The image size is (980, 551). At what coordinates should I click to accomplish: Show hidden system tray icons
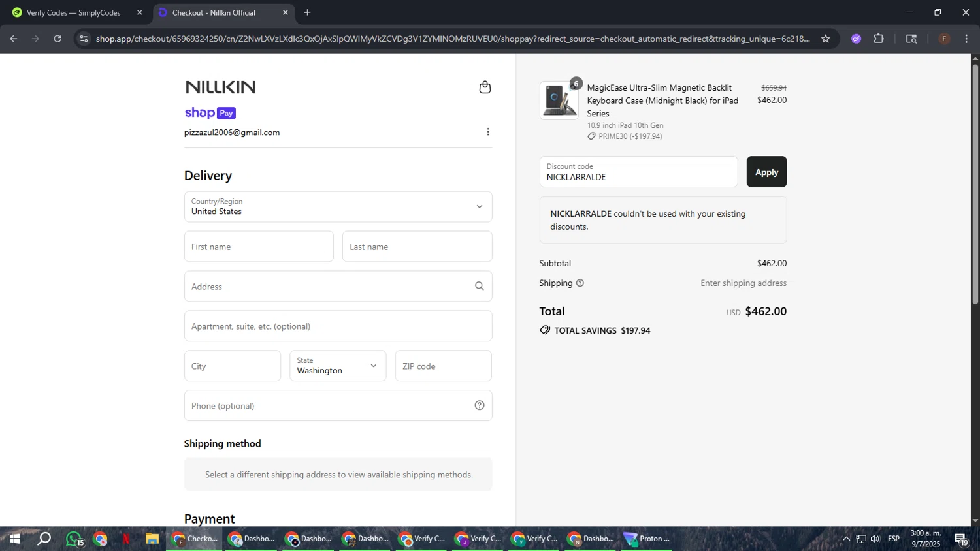pos(846,539)
